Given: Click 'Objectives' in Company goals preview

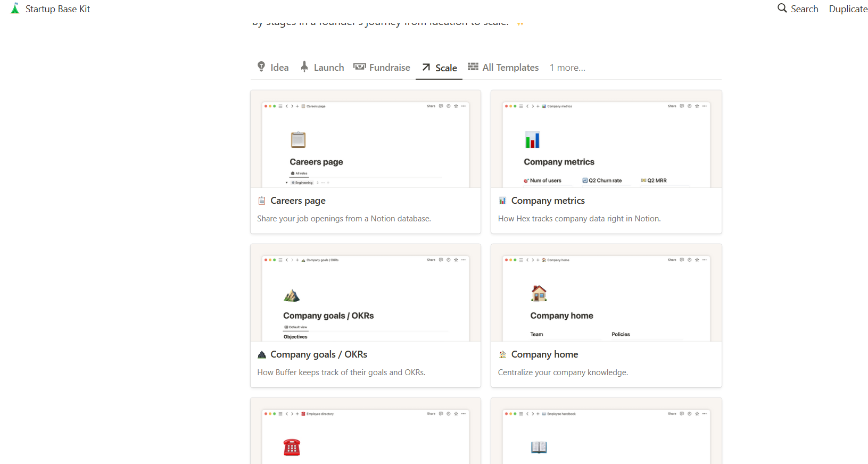Looking at the screenshot, I should click(x=295, y=337).
